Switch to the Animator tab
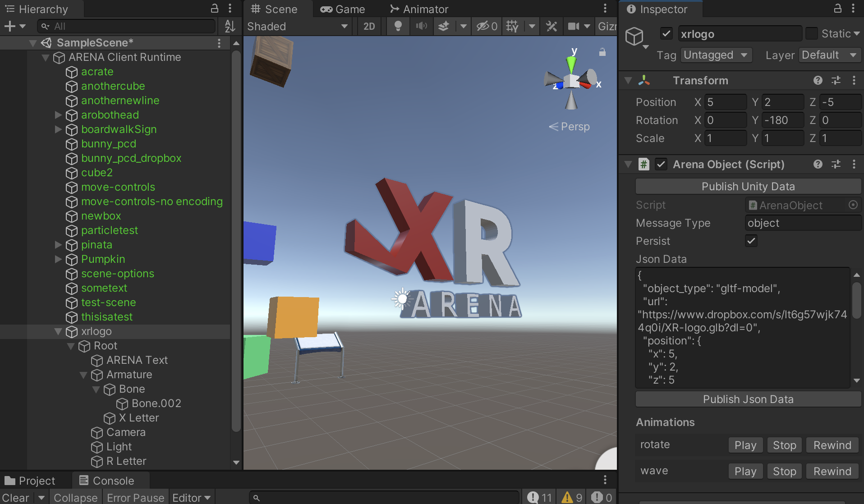 click(419, 9)
